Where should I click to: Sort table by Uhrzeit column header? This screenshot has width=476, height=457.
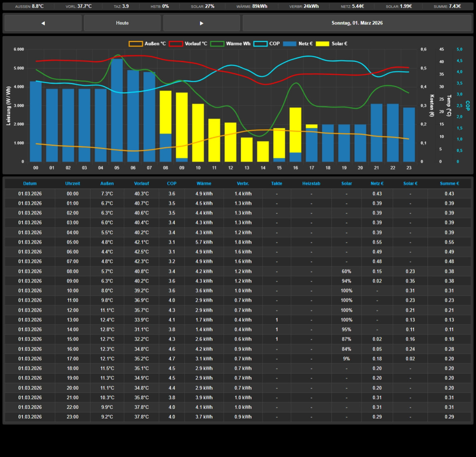pos(72,183)
